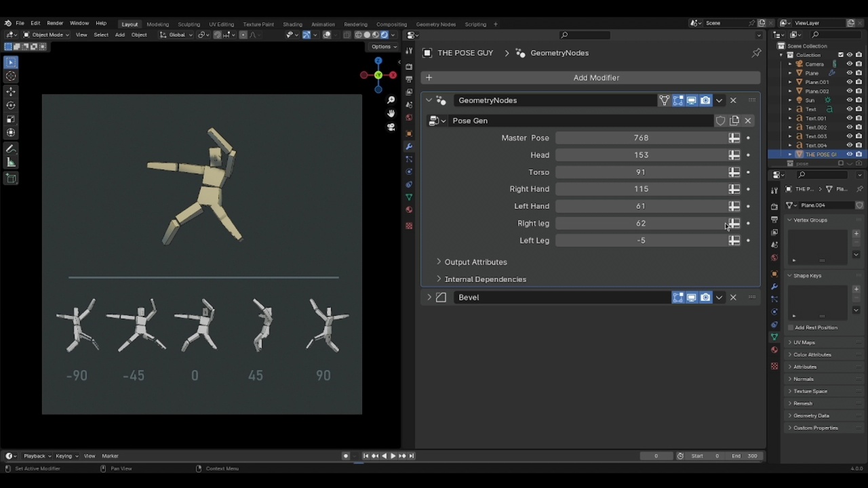The width and height of the screenshot is (868, 488).
Task: Play the animation forward
Action: 393,456
